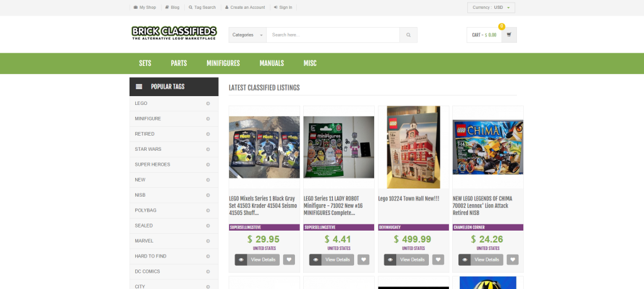
Task: Add LADY ROBOT minifigure to wishlist heart
Action: (x=364, y=259)
